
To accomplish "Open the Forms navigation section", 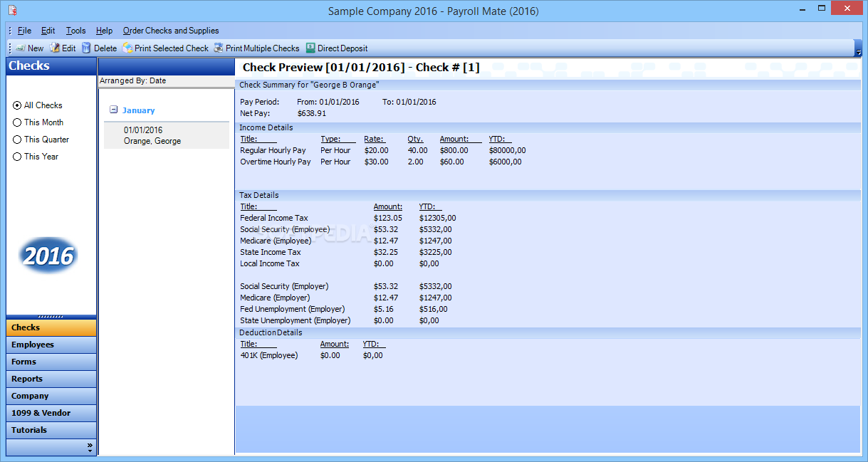I will [x=51, y=362].
